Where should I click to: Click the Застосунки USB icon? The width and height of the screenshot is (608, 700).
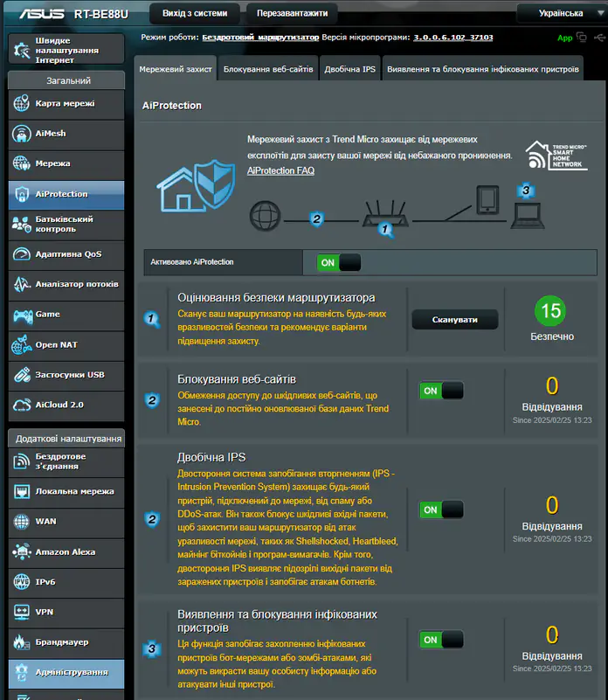(22, 375)
